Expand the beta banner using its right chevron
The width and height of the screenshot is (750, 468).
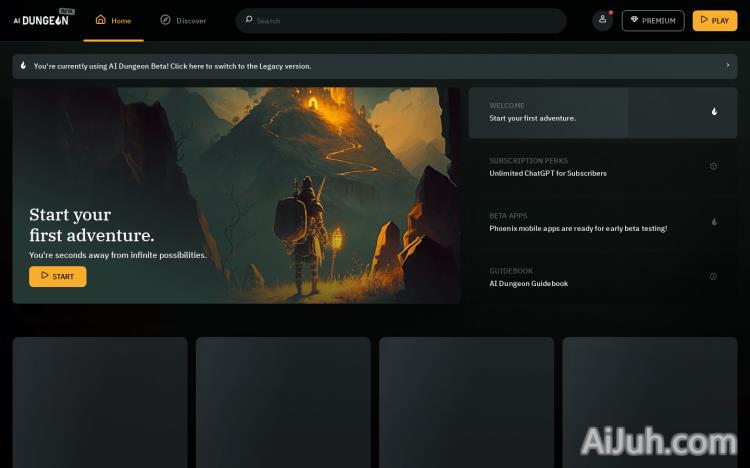pyautogui.click(x=727, y=66)
